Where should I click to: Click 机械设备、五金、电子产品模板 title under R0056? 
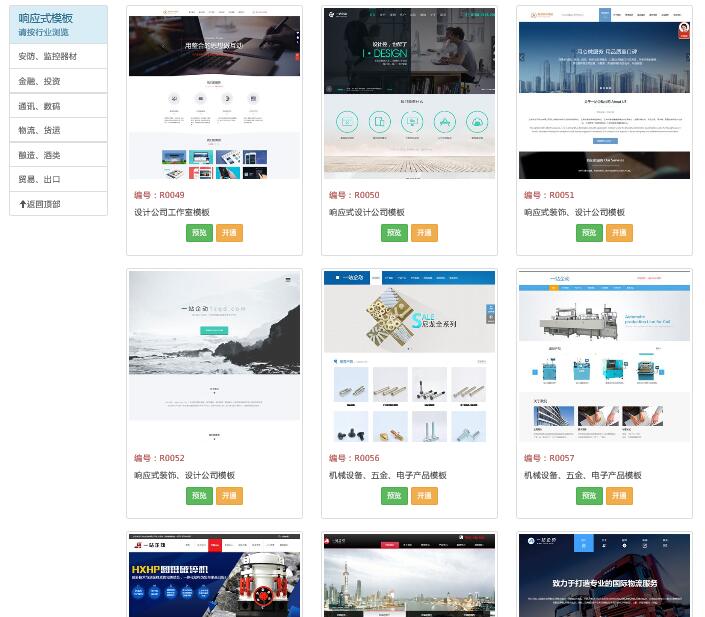click(388, 475)
